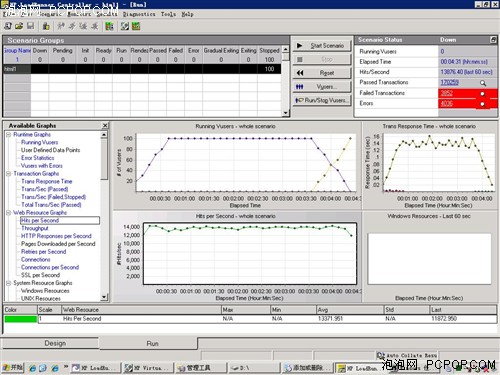Click green color swatch for Hits Per Second
Image resolution: width=500 pixels, height=375 pixels.
[x=21, y=319]
